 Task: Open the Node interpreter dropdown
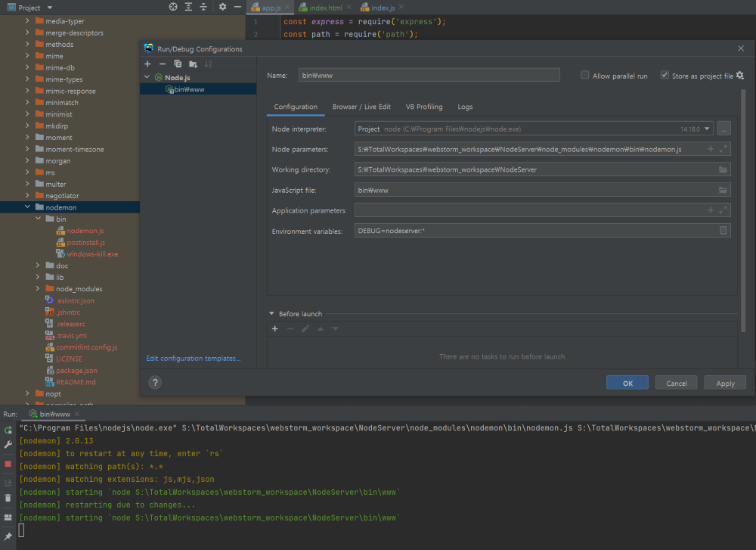click(707, 129)
